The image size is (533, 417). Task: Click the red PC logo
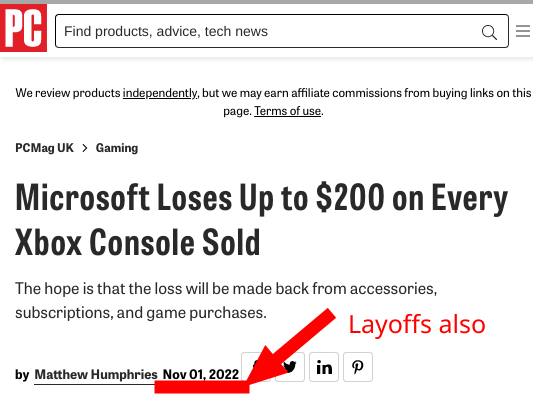tap(23, 28)
